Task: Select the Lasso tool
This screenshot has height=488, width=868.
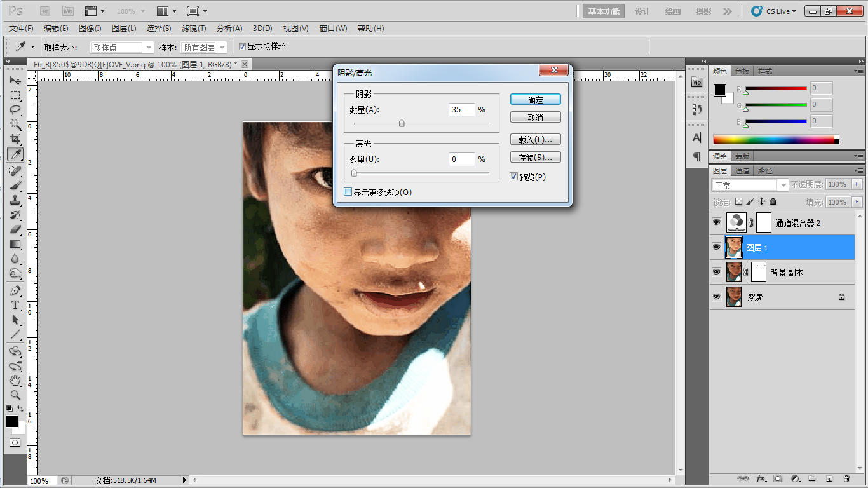Action: click(15, 110)
